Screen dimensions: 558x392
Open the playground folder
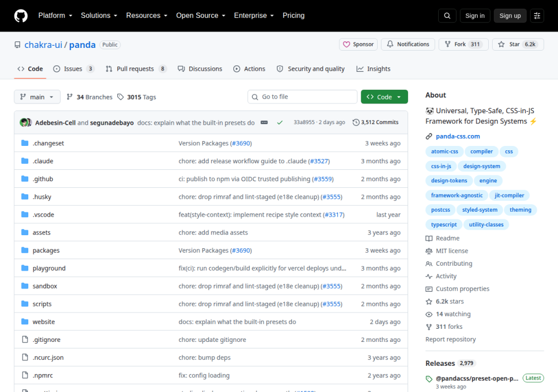coord(49,268)
